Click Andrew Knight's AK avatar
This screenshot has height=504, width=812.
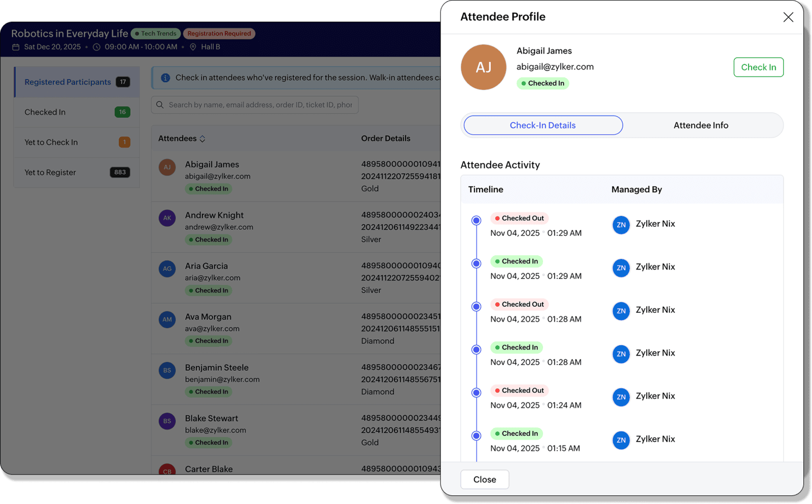[167, 218]
